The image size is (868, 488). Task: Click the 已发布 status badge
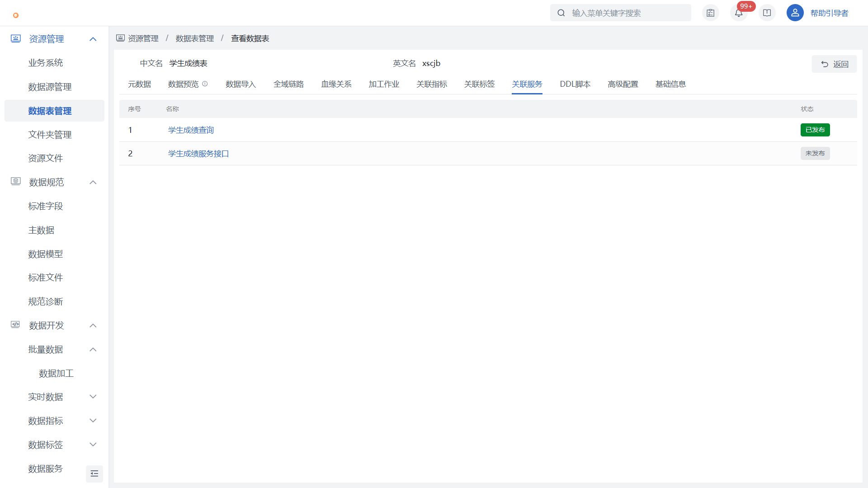click(815, 130)
